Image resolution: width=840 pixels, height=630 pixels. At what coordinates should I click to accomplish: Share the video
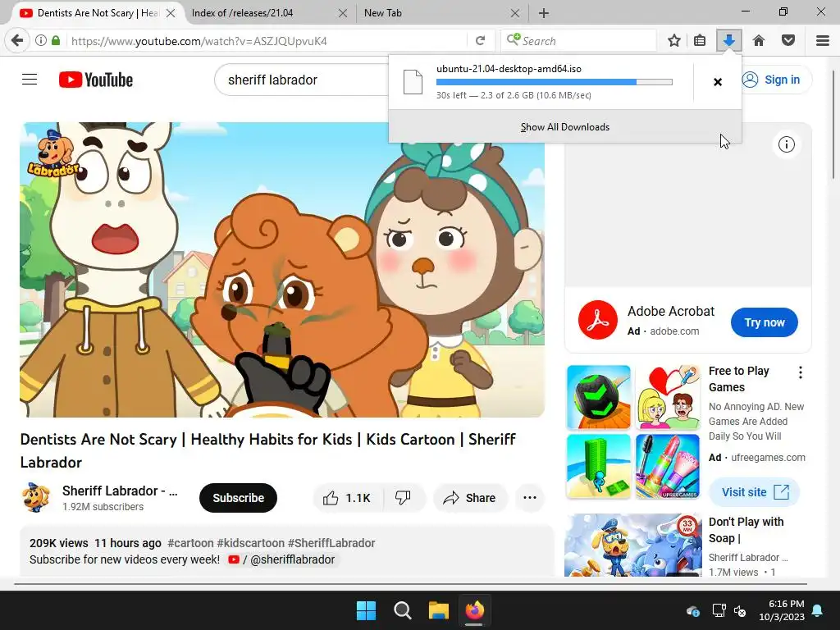point(470,498)
